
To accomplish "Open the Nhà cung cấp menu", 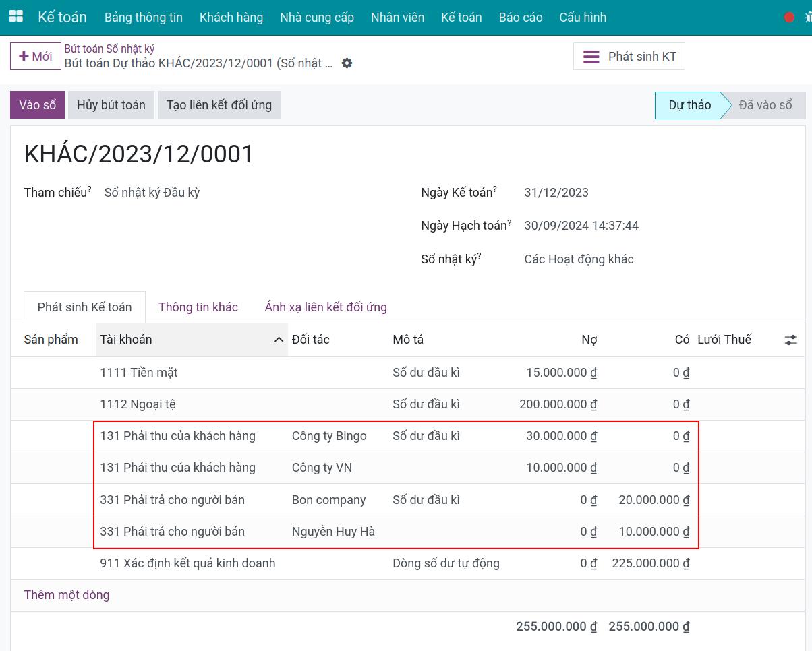I will tap(317, 18).
